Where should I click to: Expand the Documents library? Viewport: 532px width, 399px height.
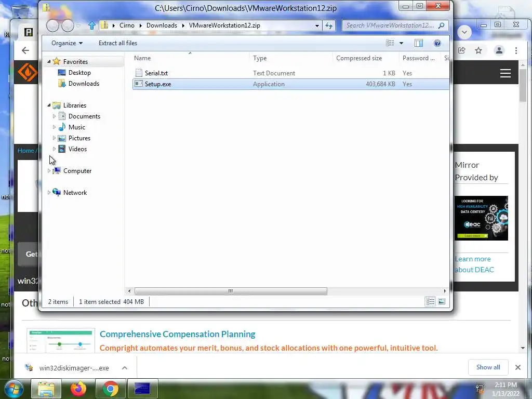(x=54, y=116)
